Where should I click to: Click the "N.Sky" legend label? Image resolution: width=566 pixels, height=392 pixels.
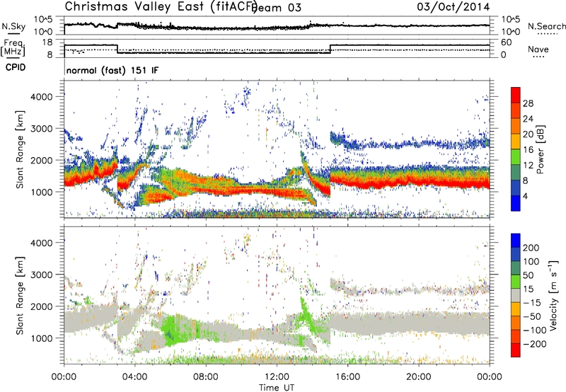pos(13,26)
